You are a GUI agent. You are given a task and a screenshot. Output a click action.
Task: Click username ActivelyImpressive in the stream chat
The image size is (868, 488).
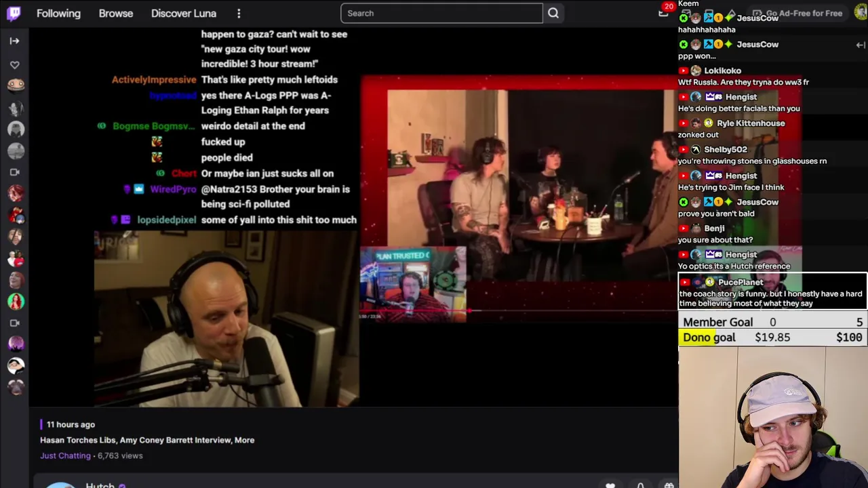click(x=154, y=79)
